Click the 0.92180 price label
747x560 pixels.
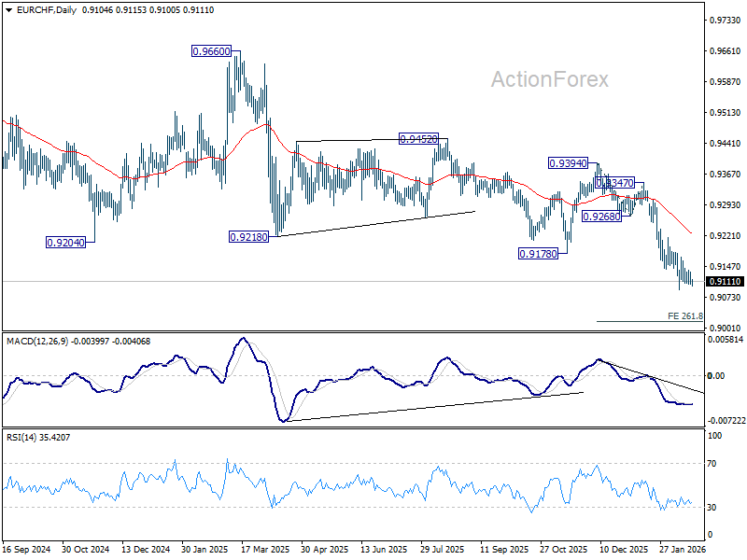(248, 237)
